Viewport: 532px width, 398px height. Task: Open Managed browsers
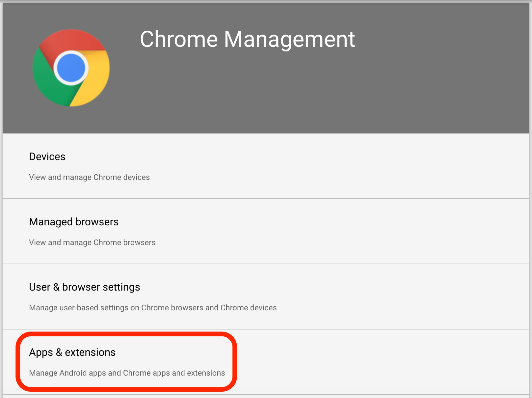pyautogui.click(x=266, y=231)
